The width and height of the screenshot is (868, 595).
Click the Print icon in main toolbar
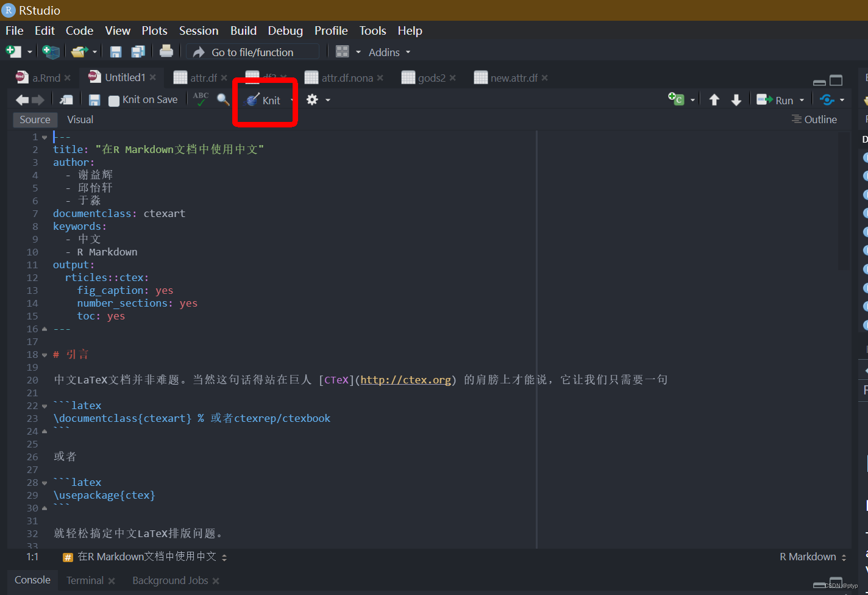(166, 52)
